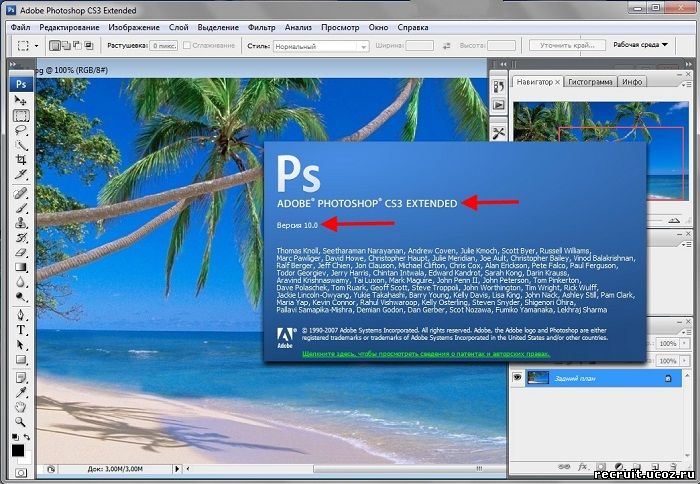Select the Lasso tool

click(x=21, y=130)
